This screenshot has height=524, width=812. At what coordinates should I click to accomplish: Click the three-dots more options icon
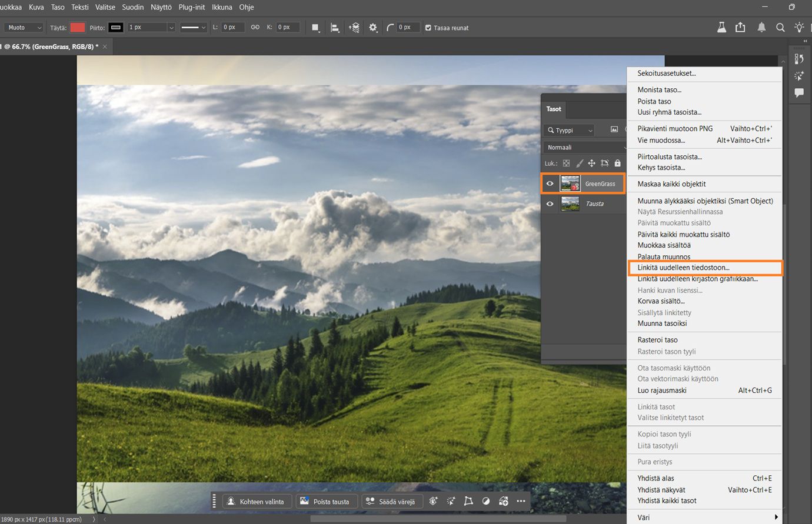click(x=521, y=501)
